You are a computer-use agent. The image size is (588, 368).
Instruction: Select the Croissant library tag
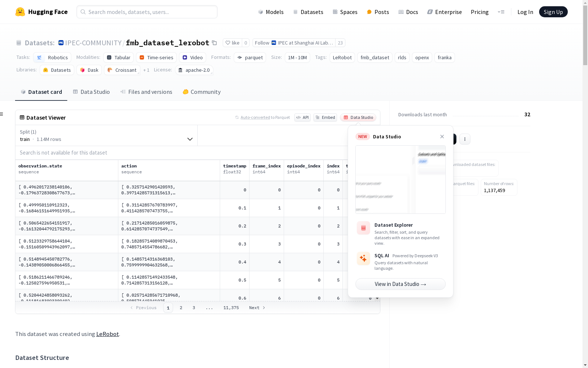coord(122,70)
